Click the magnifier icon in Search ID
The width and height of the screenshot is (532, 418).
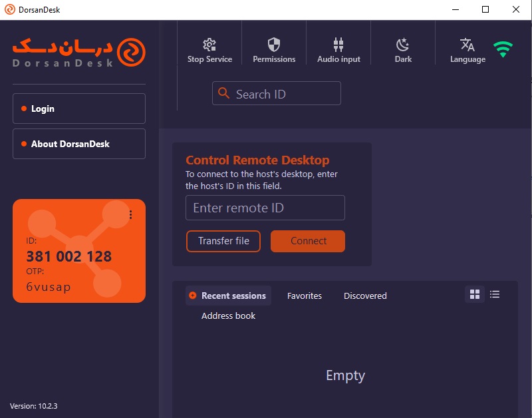click(x=223, y=93)
